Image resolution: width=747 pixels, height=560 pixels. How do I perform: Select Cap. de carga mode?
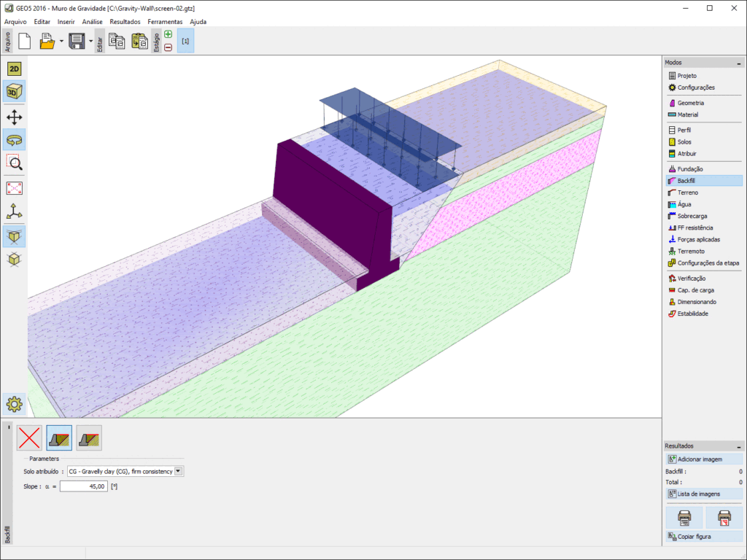click(704, 290)
